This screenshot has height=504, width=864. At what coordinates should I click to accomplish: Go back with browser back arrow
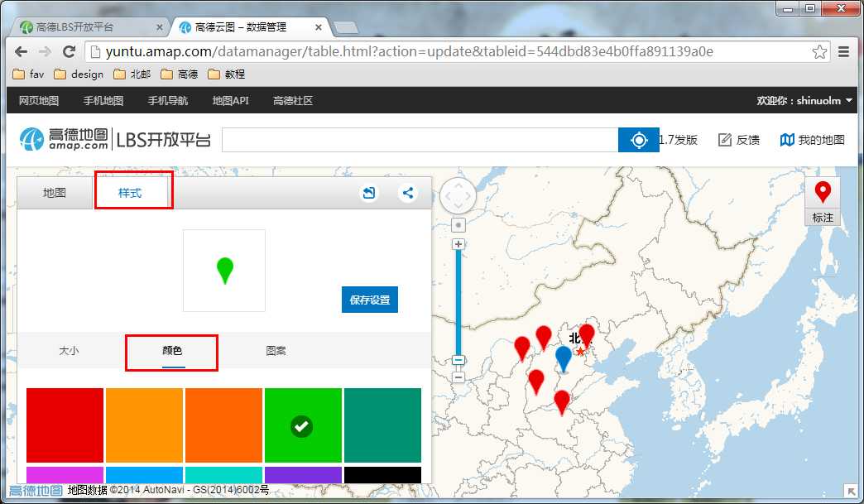pyautogui.click(x=21, y=52)
